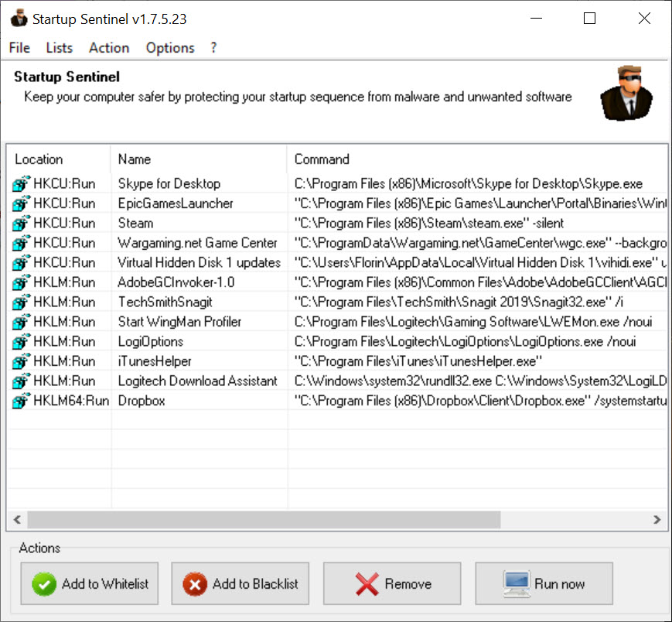Viewport: 672px width, 622px height.
Task: Click the icon for Wargaming.net Game Center row
Action: point(21,243)
